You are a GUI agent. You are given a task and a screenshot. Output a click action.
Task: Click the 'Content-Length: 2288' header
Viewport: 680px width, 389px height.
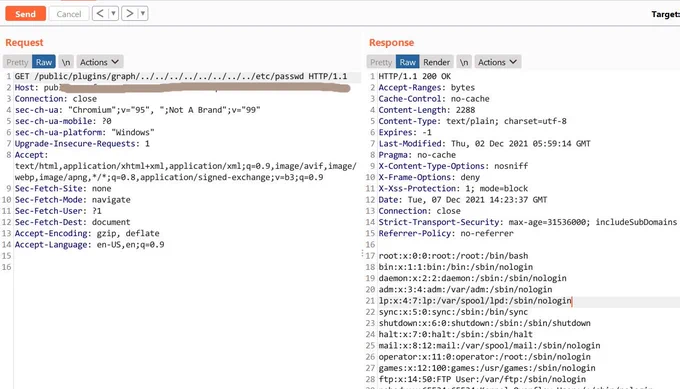[427, 110]
